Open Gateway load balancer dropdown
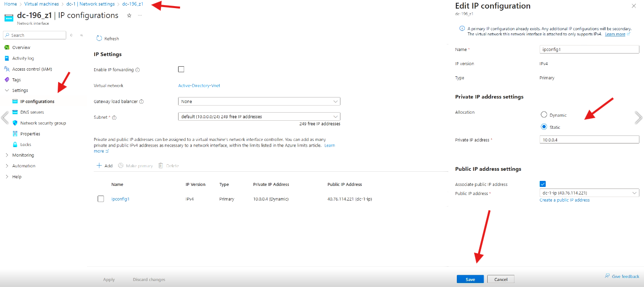This screenshot has height=287, width=644. tap(259, 102)
